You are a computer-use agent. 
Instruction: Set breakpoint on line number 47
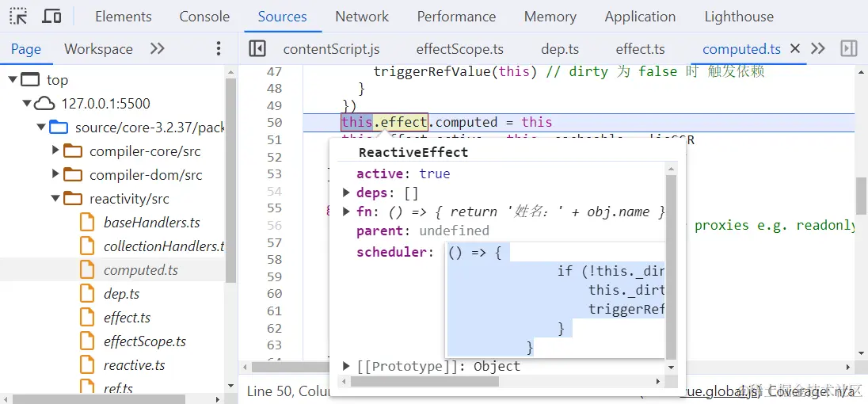pyautogui.click(x=274, y=71)
